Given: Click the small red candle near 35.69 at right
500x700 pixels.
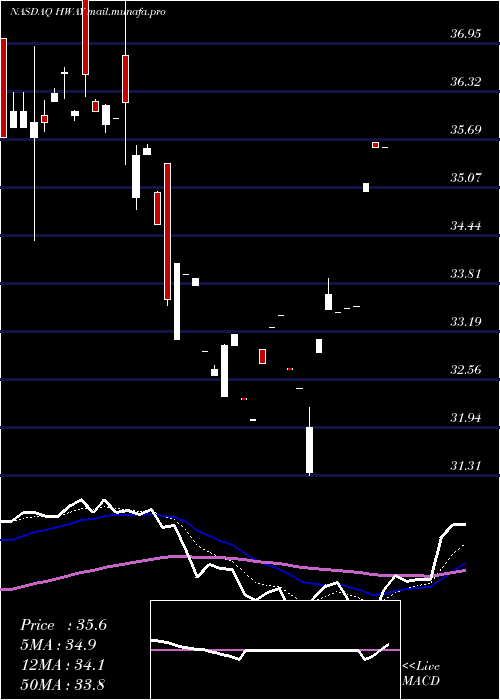Looking at the screenshot, I should pos(375,145).
